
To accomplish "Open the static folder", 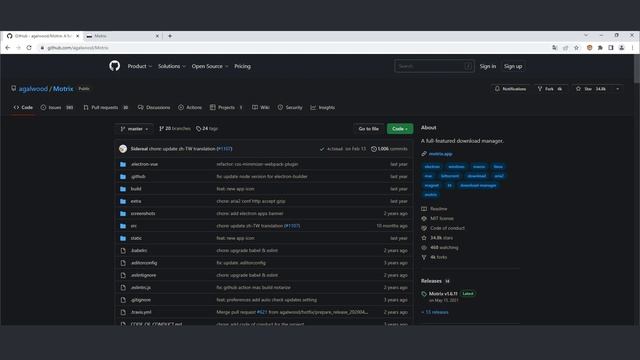I will 136,238.
